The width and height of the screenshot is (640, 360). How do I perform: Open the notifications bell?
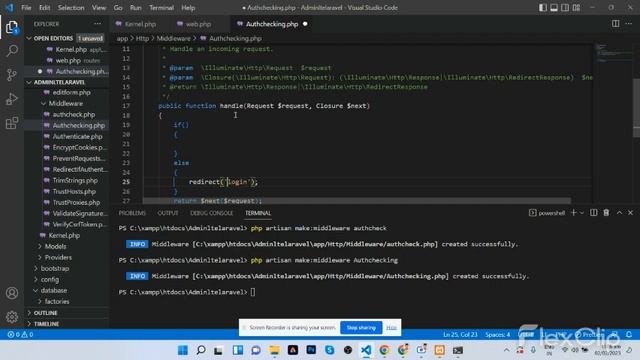(x=629, y=334)
